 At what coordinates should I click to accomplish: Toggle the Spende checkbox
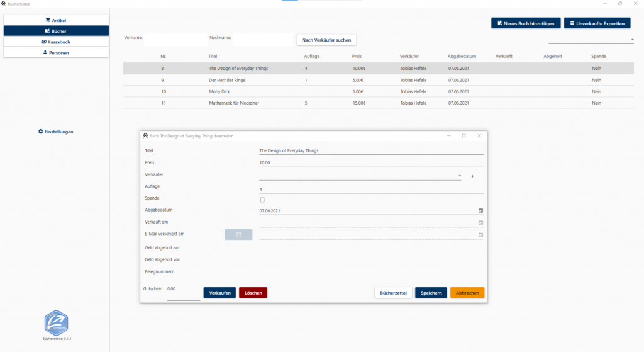[x=262, y=200]
